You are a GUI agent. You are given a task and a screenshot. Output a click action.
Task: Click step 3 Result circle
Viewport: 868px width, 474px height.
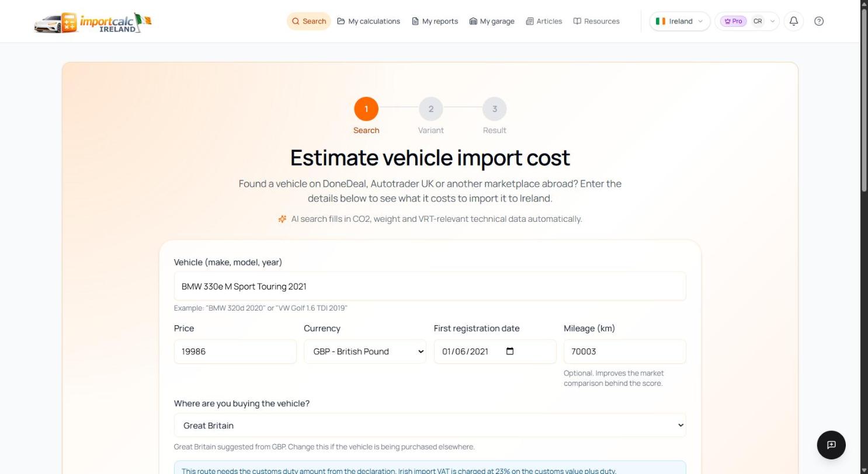pos(494,109)
